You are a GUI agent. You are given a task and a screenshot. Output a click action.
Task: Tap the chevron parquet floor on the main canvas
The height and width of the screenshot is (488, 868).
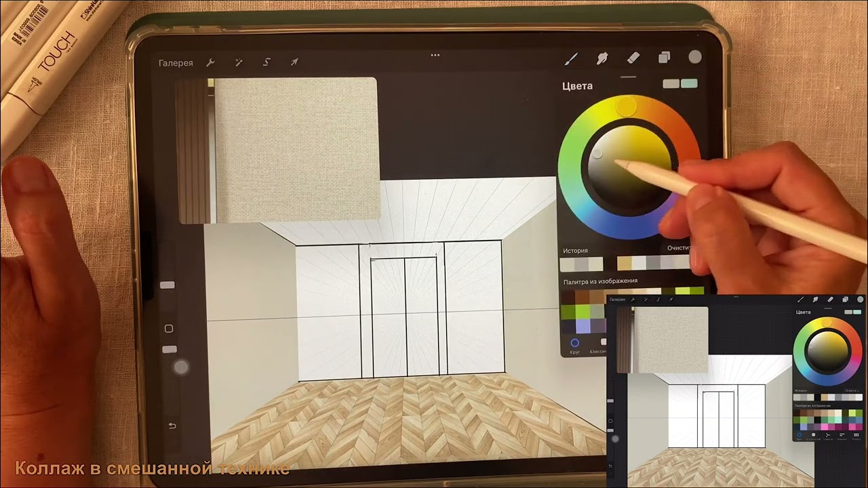pos(407,417)
